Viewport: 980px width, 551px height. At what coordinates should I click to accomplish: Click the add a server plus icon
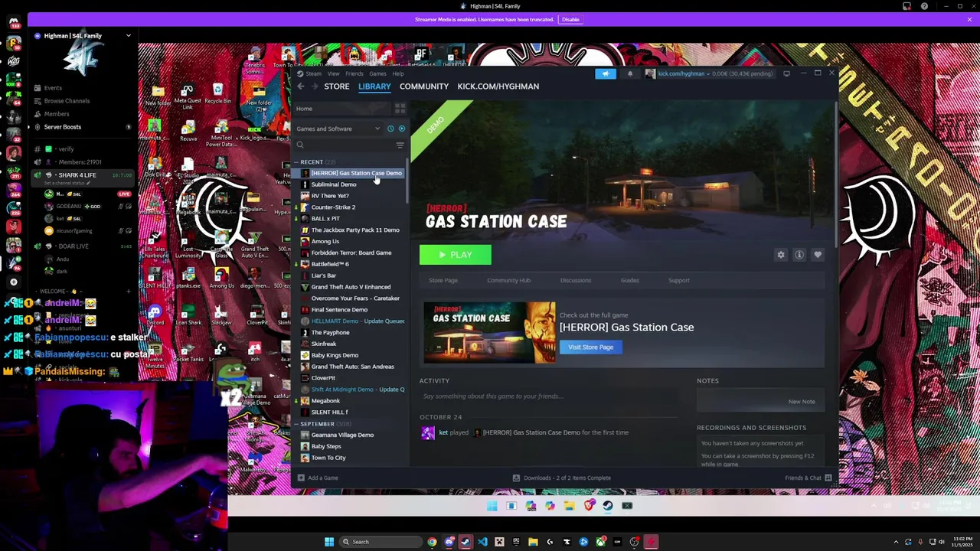pos(13,282)
